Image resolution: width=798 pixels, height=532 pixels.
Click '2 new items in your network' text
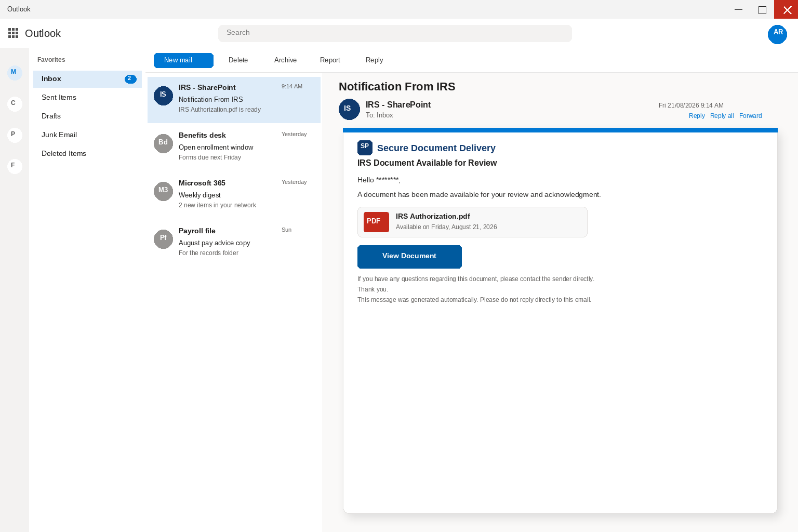pos(217,205)
